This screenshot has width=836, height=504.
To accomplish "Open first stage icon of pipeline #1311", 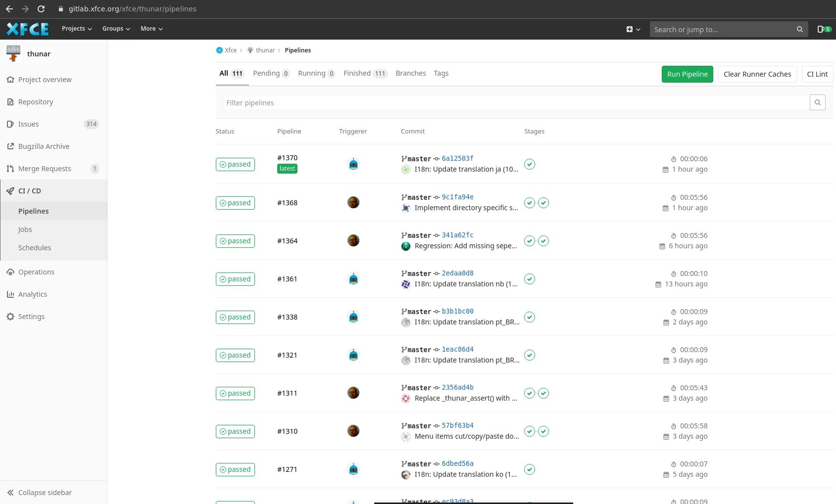I will click(x=530, y=393).
